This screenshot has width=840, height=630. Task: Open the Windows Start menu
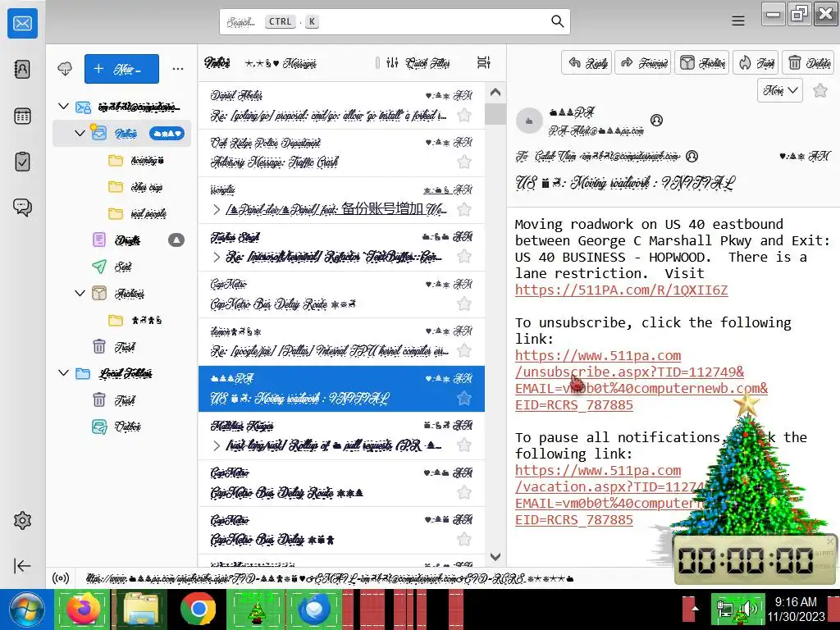25,610
